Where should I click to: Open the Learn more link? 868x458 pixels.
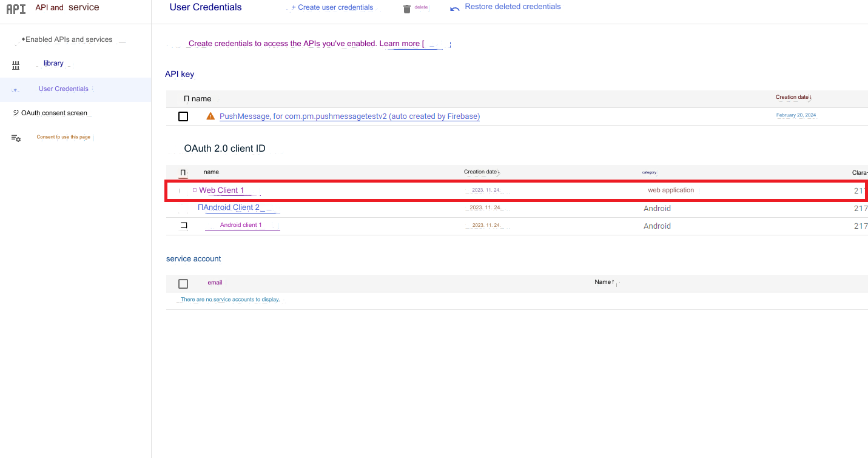[400, 44]
